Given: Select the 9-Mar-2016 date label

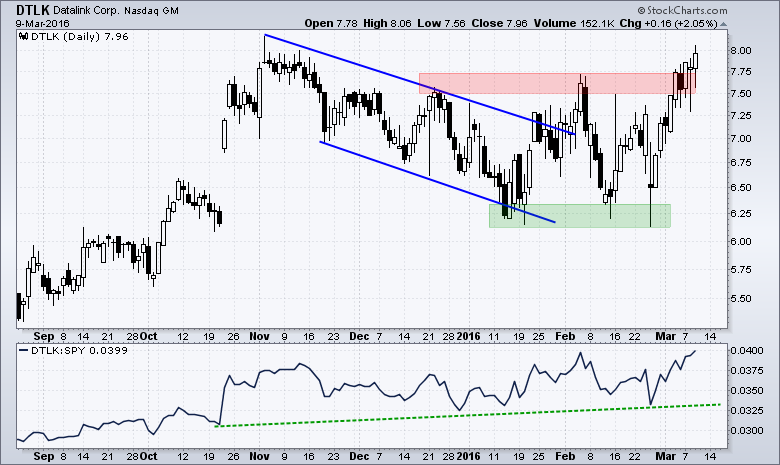Looking at the screenshot, I should click(42, 23).
